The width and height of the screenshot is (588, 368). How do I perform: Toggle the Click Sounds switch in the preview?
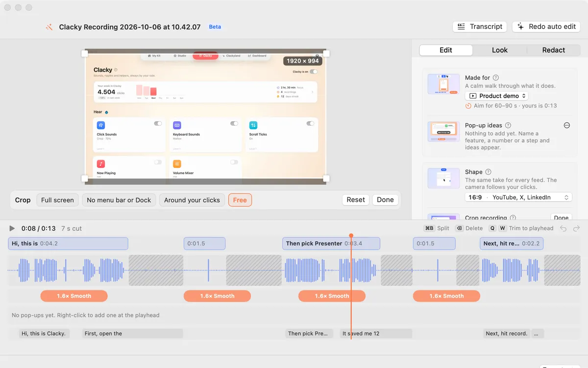[158, 124]
